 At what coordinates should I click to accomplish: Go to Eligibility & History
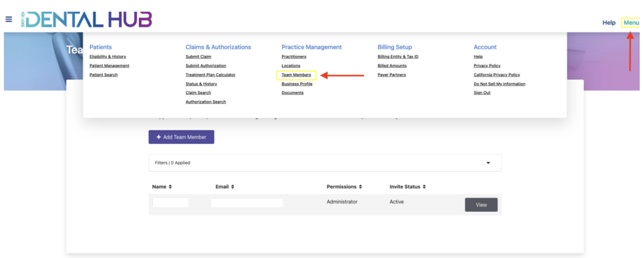coord(108,57)
